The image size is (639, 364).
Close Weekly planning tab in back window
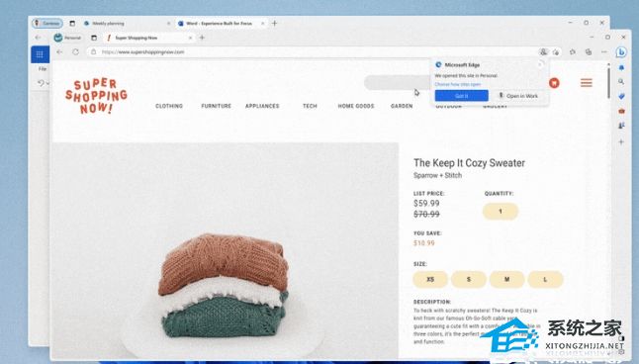169,23
